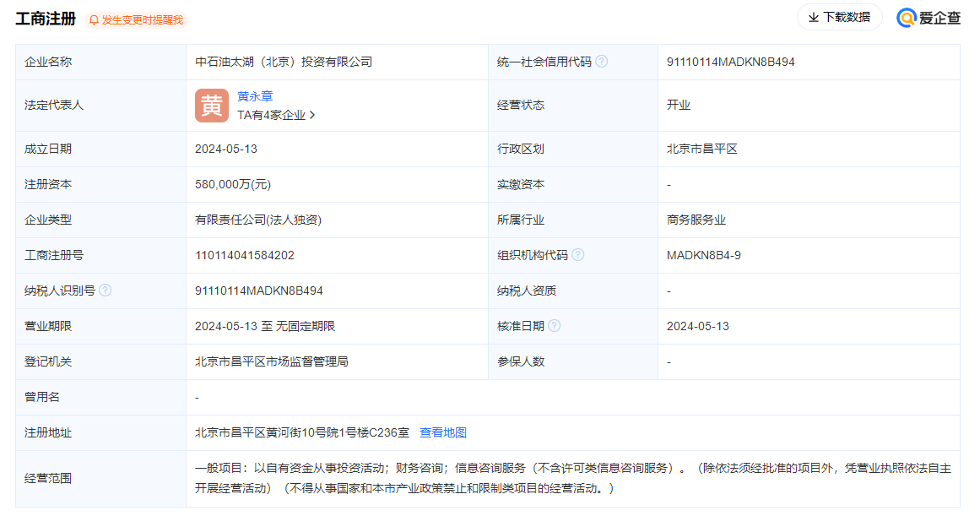Click 登记机关 label cell
Image resolution: width=980 pixels, height=516 pixels.
(100, 361)
